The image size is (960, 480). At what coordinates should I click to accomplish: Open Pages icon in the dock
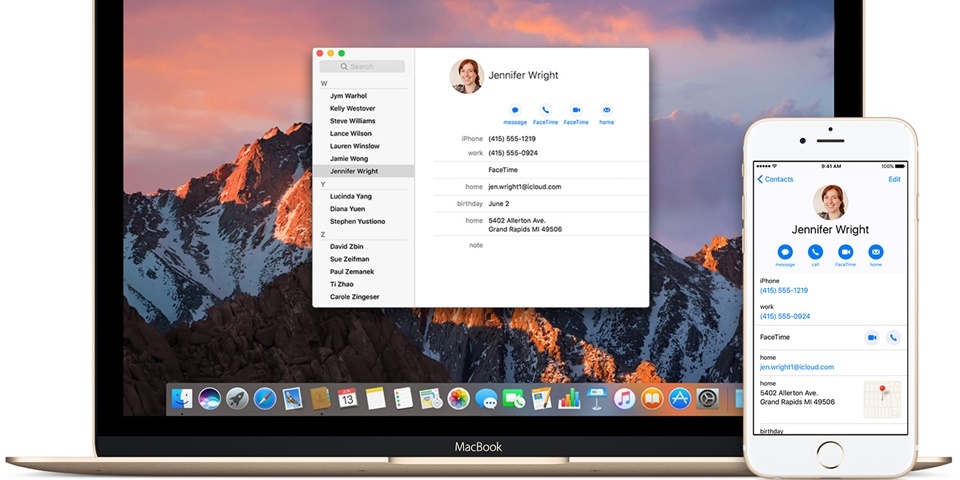(541, 399)
